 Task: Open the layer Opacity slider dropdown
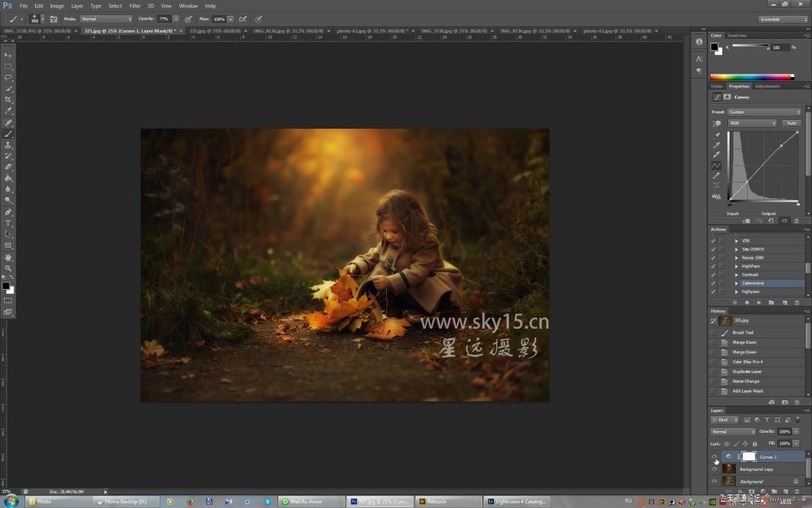[x=796, y=431]
